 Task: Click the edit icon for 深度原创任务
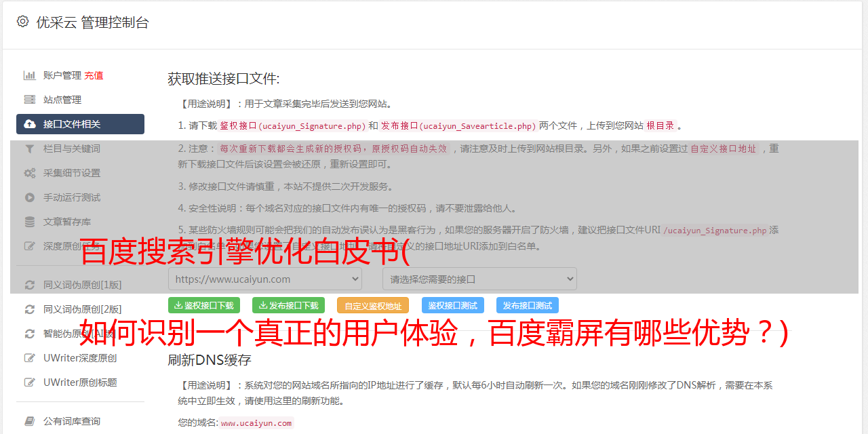pos(30,246)
